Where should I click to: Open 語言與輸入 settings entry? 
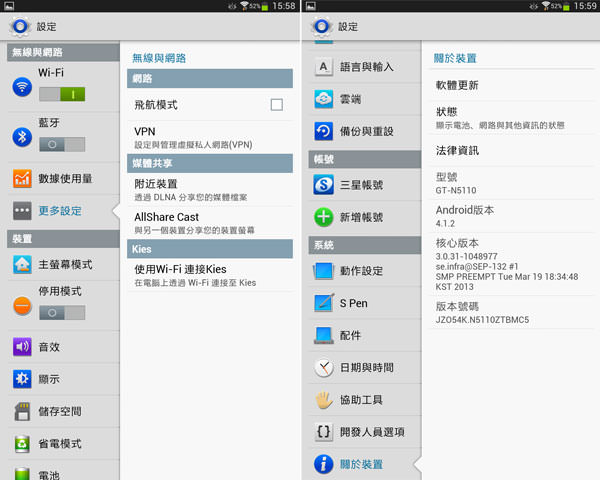tap(366, 67)
